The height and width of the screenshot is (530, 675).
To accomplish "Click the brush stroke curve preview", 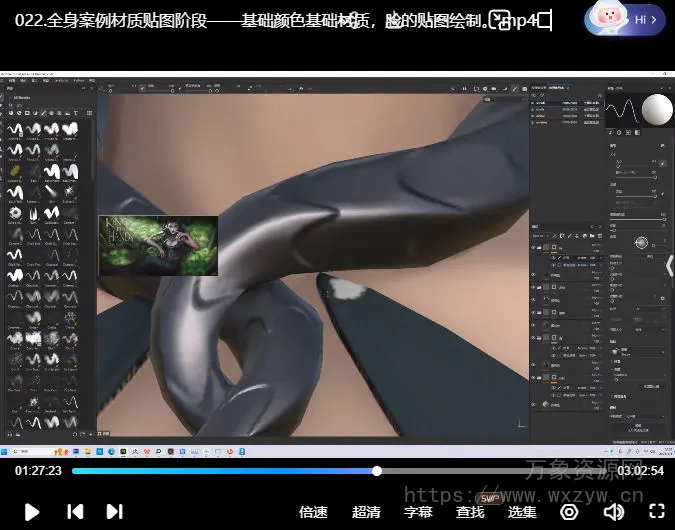I will tap(621, 111).
